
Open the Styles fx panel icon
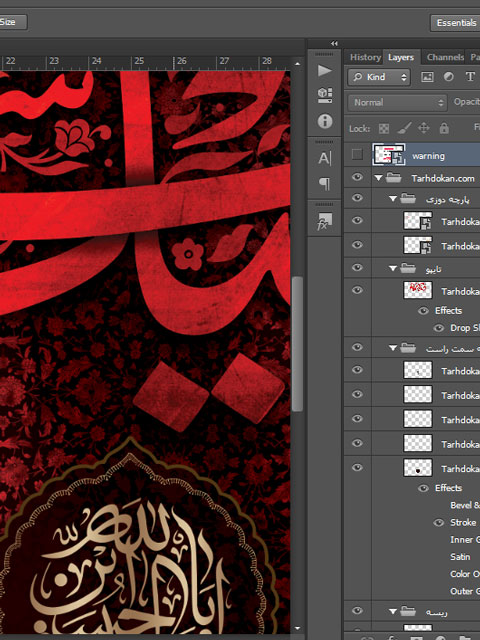(324, 221)
